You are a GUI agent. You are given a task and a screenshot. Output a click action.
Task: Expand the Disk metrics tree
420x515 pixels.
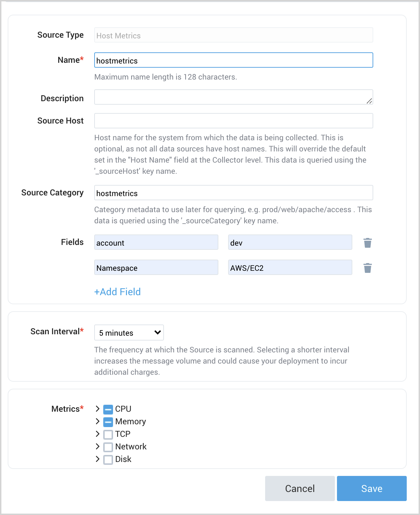(98, 459)
